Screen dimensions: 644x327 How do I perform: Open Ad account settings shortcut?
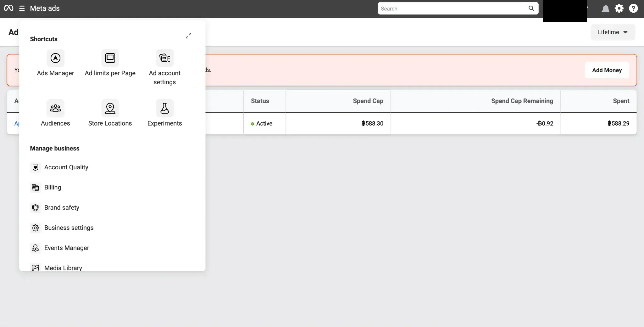point(164,58)
